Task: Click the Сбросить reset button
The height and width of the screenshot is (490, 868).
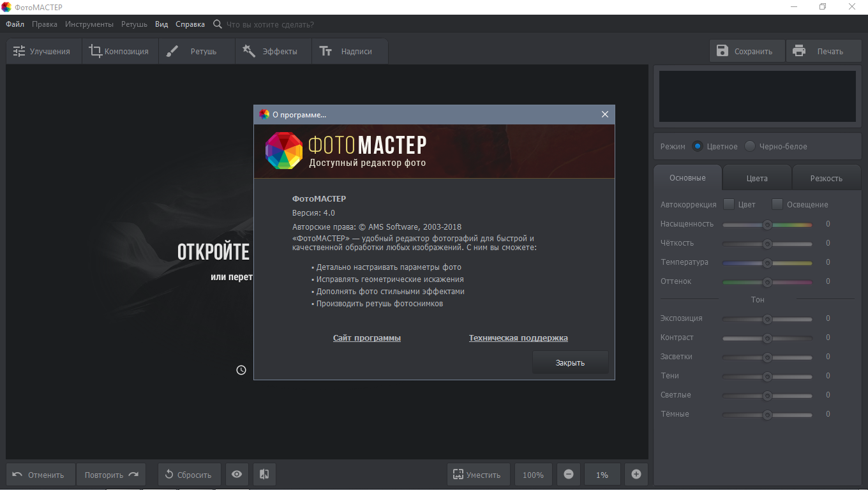Action: (190, 475)
